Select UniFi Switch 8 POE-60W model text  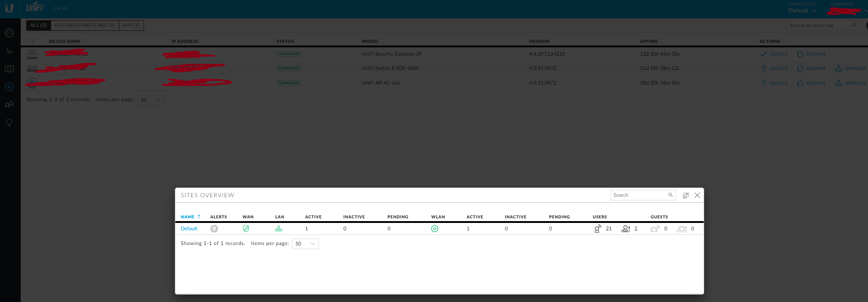tap(390, 68)
